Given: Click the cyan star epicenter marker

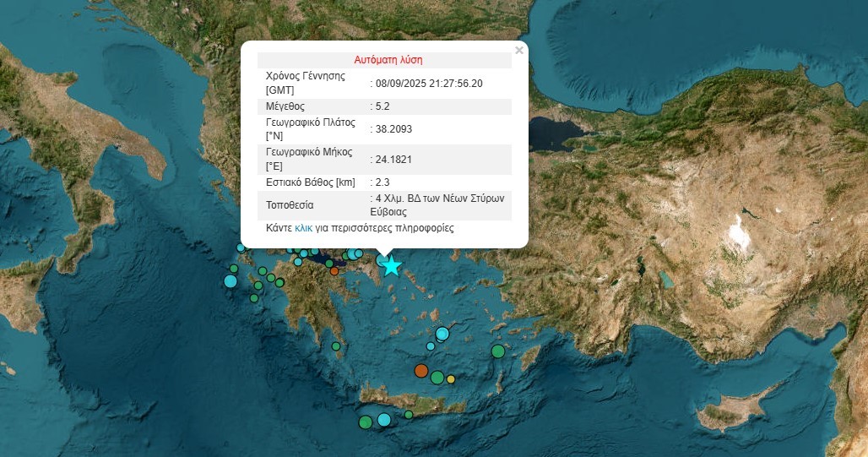Looking at the screenshot, I should [x=391, y=266].
